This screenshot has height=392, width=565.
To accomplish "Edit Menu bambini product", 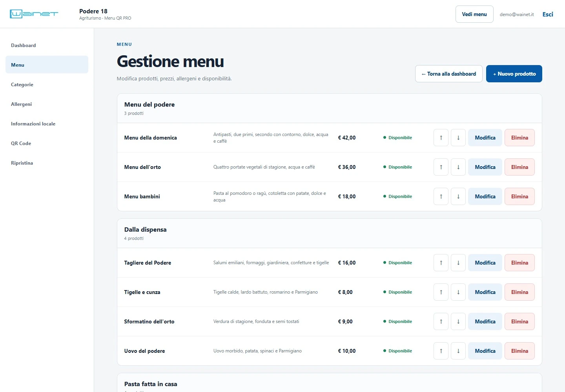I will (x=485, y=196).
